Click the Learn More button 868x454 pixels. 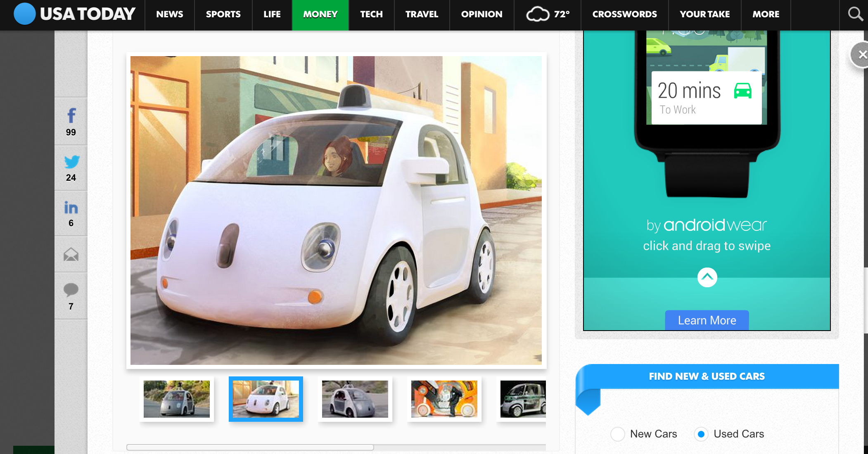point(707,320)
